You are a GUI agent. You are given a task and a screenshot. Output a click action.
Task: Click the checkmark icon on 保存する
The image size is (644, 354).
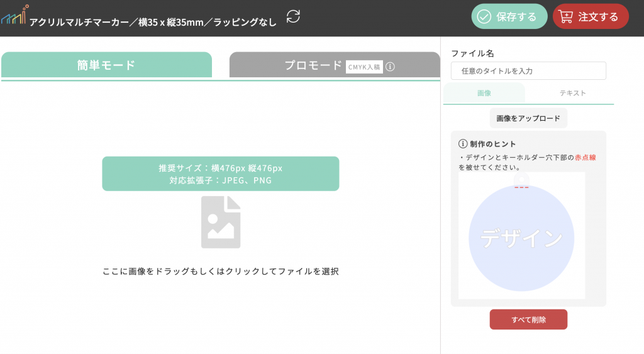pyautogui.click(x=484, y=16)
